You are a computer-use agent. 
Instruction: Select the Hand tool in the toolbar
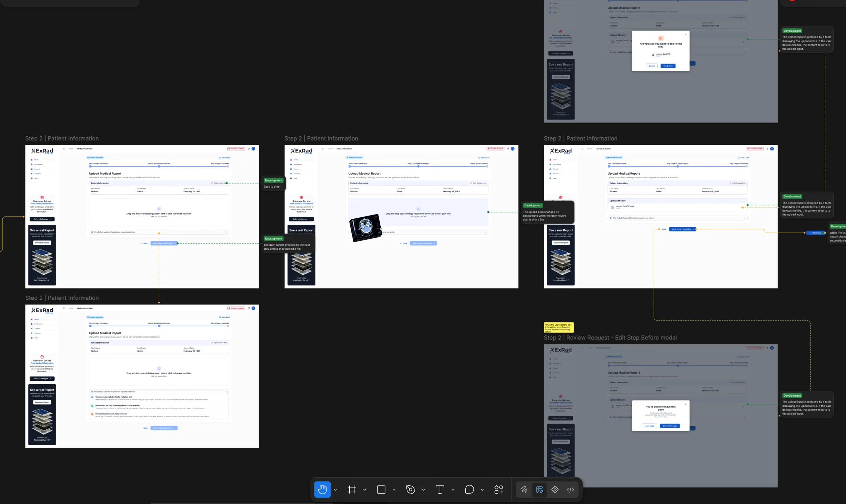322,490
